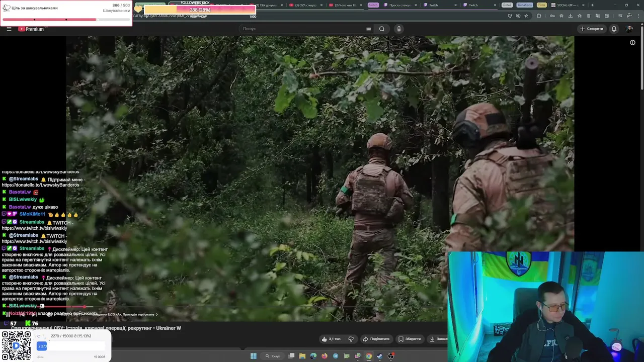Image resolution: width=644 pixels, height=362 pixels.
Task: Start voice search with the microphone
Action: (399, 29)
